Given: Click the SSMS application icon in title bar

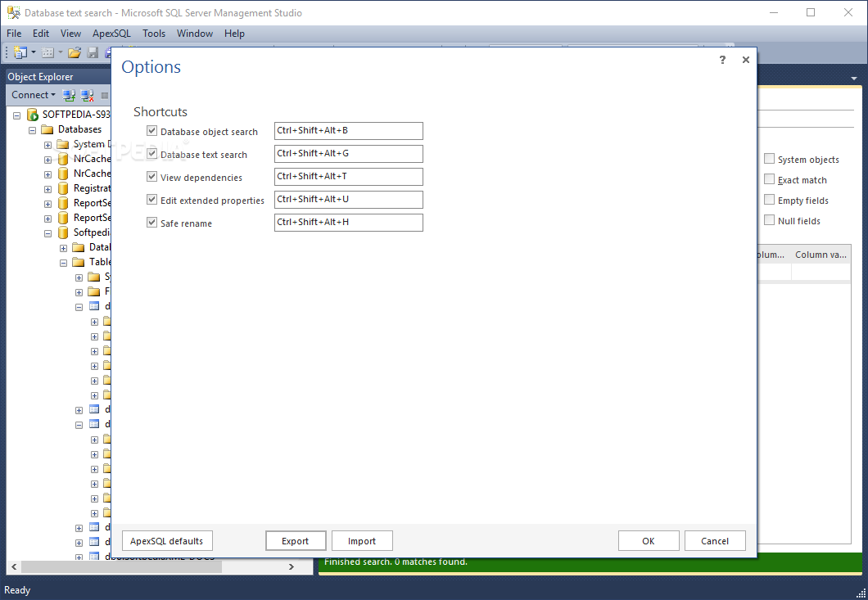Looking at the screenshot, I should (13, 12).
